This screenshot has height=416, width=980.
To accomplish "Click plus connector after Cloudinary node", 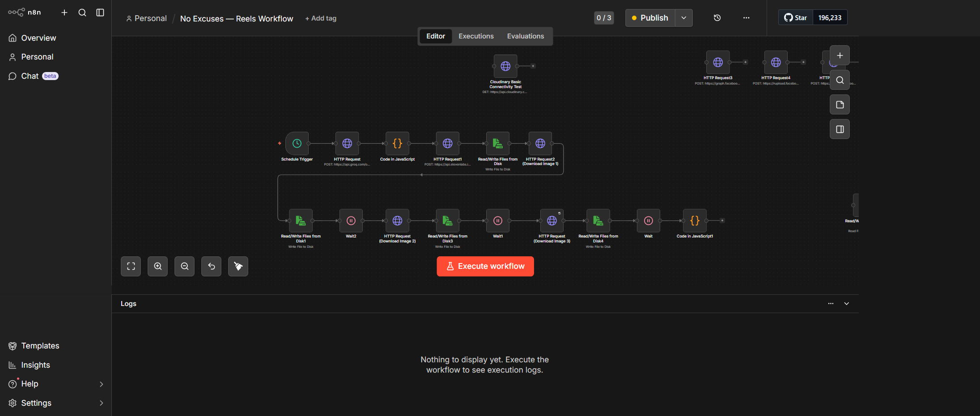I will tap(533, 66).
